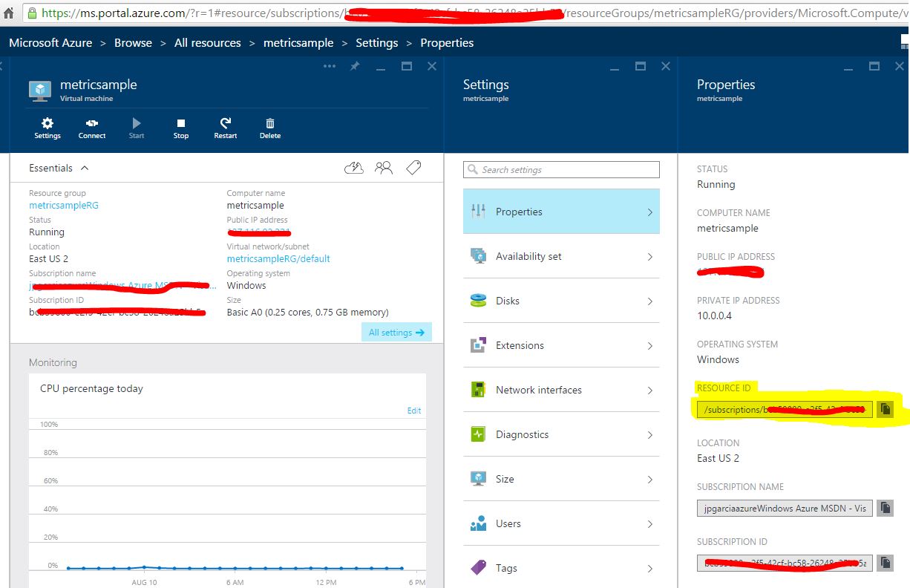Open Extensions settings

561,345
